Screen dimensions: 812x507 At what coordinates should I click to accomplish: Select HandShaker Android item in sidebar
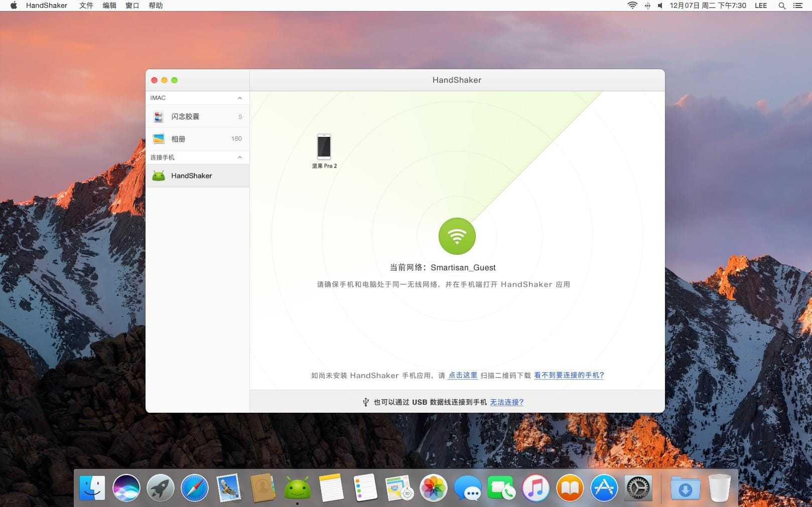click(x=191, y=176)
